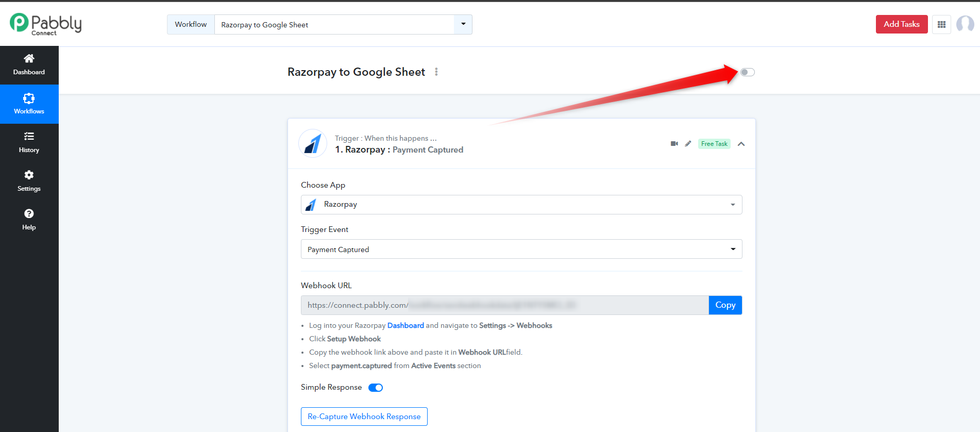The height and width of the screenshot is (432, 980).
Task: Toggle the workflow enable switch
Action: [748, 72]
